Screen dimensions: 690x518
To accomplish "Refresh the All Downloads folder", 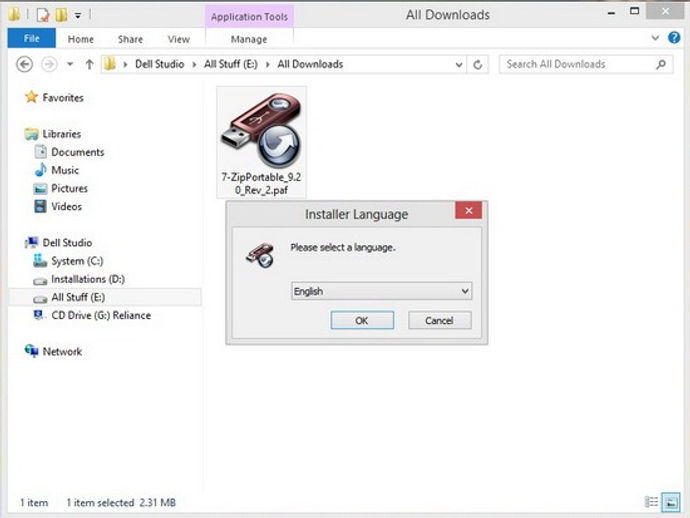I will tap(477, 65).
